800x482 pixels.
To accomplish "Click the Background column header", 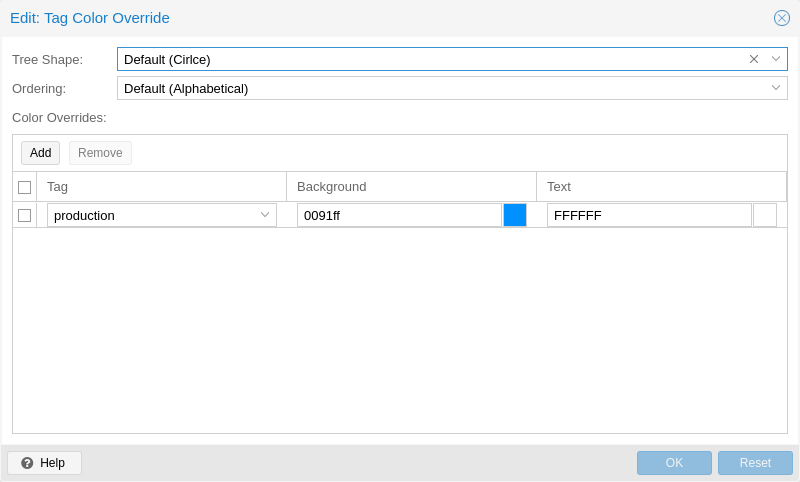I will pyautogui.click(x=410, y=187).
